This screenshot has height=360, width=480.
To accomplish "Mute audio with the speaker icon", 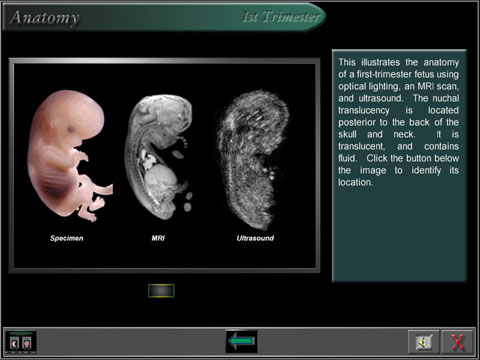I will [x=423, y=342].
